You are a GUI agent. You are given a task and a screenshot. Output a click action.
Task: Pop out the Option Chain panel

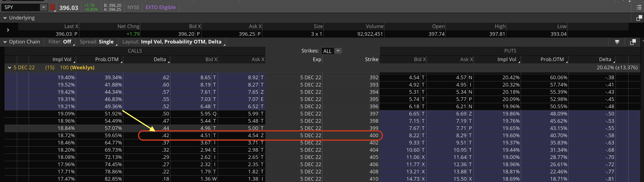click(x=632, y=42)
